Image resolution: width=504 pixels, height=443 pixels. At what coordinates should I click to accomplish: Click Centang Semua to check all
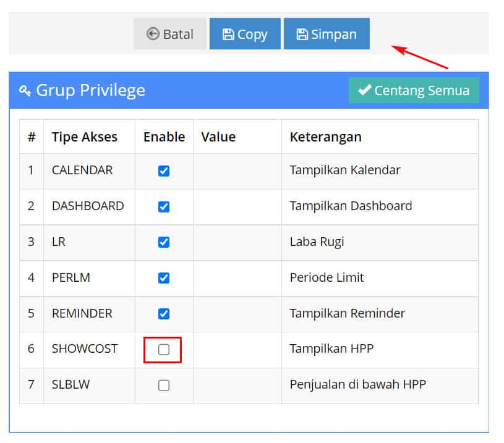[414, 90]
